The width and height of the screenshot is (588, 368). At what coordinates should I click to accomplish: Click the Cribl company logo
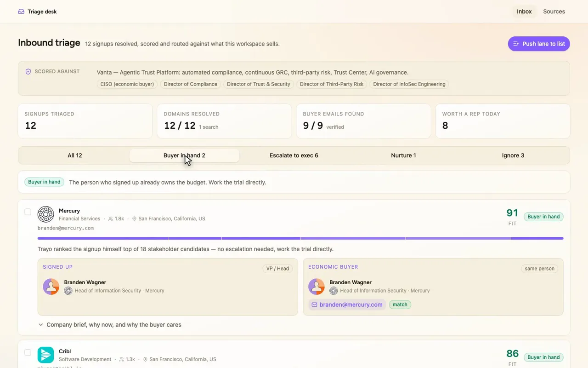coord(46,355)
